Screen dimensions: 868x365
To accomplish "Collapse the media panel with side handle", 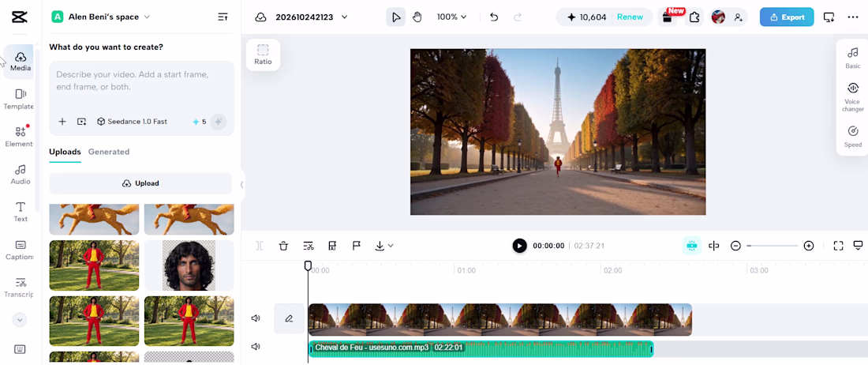I will (x=241, y=184).
